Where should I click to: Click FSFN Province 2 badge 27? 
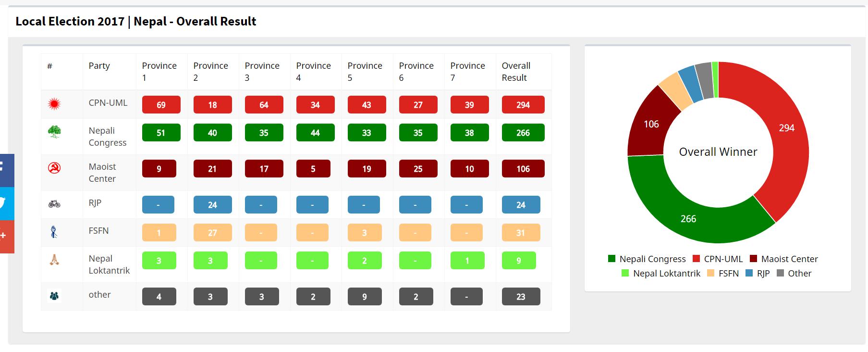(212, 233)
